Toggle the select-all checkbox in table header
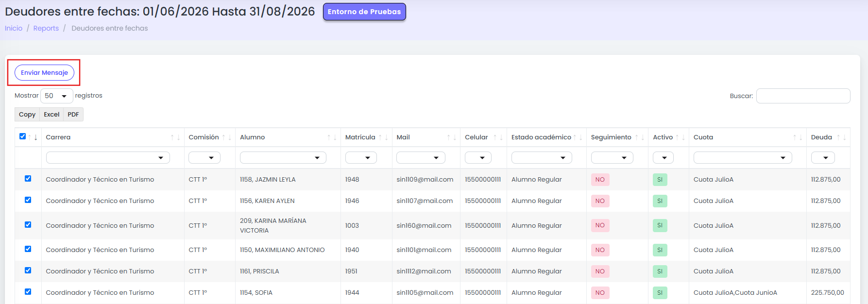The image size is (868, 304). point(22,136)
